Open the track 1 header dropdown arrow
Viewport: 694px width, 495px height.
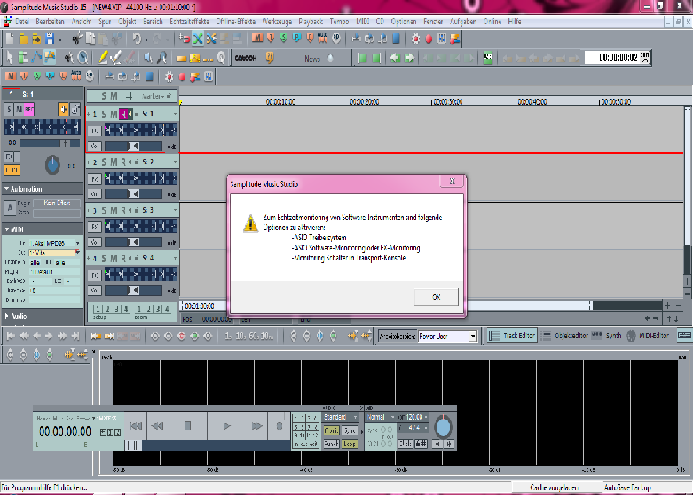click(175, 114)
